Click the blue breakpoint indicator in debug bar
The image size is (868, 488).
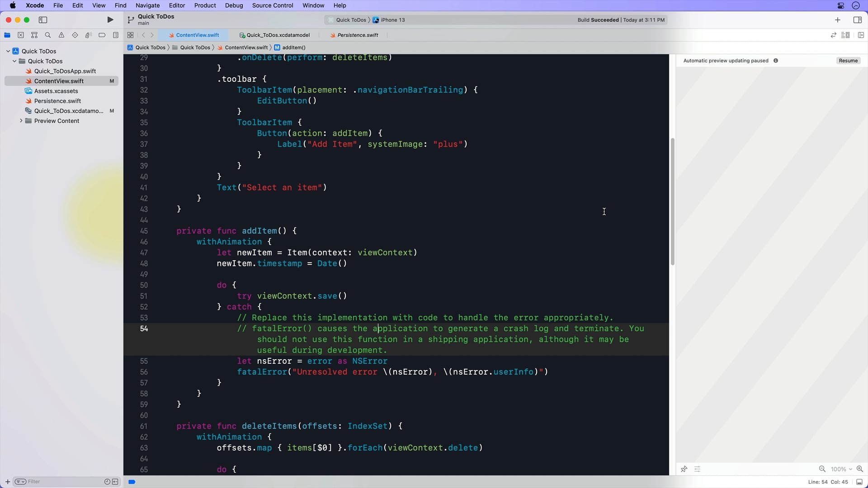point(132,482)
